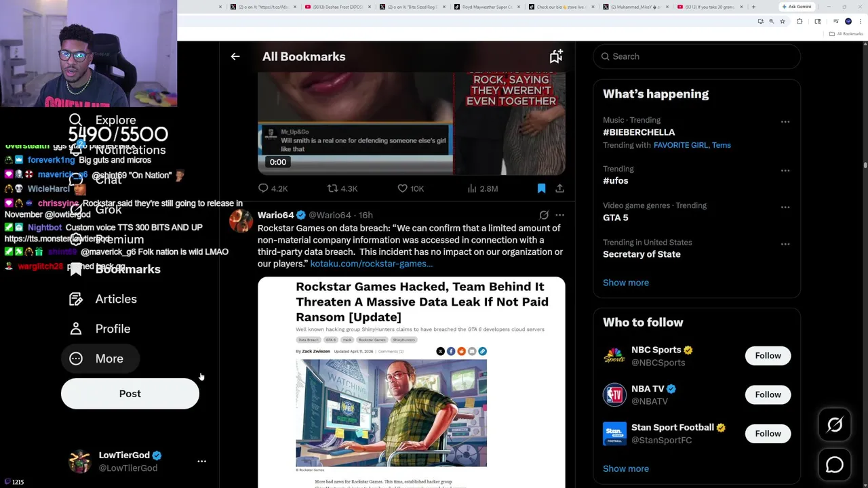Open Profile in the sidebar
Screen dimensions: 868x488
100,329
